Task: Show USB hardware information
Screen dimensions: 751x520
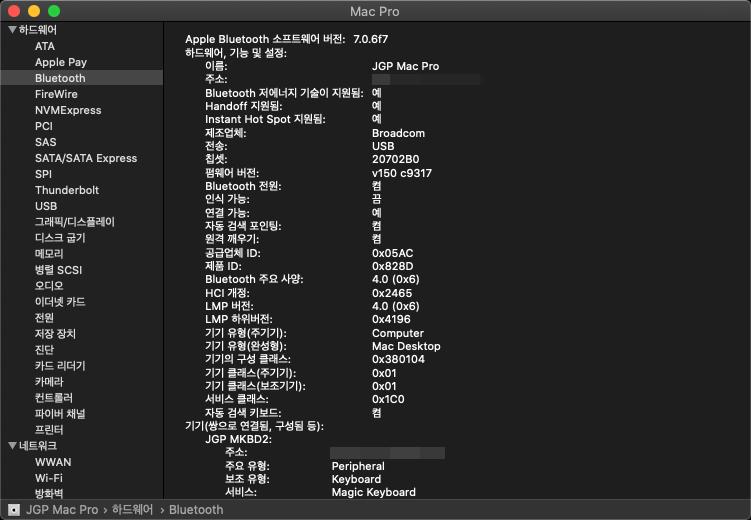Action: point(46,206)
